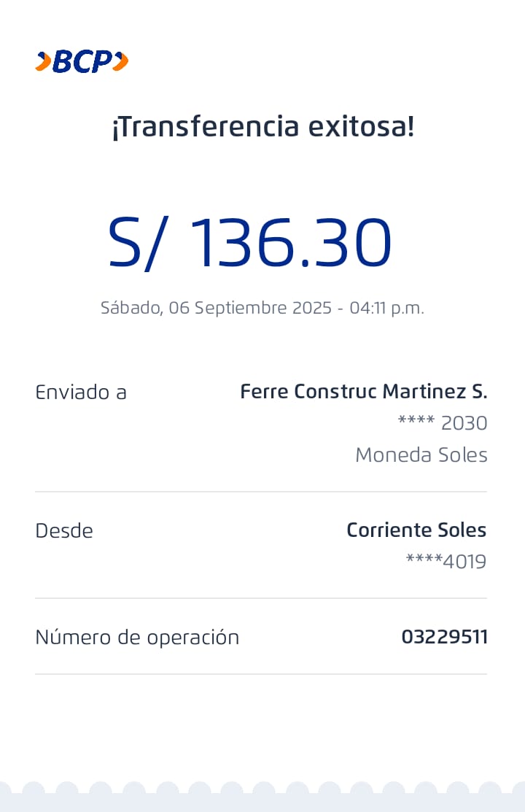Click the date "Sábado, 06 Septiembre 2025"
This screenshot has height=812, width=525.
pyautogui.click(x=215, y=308)
